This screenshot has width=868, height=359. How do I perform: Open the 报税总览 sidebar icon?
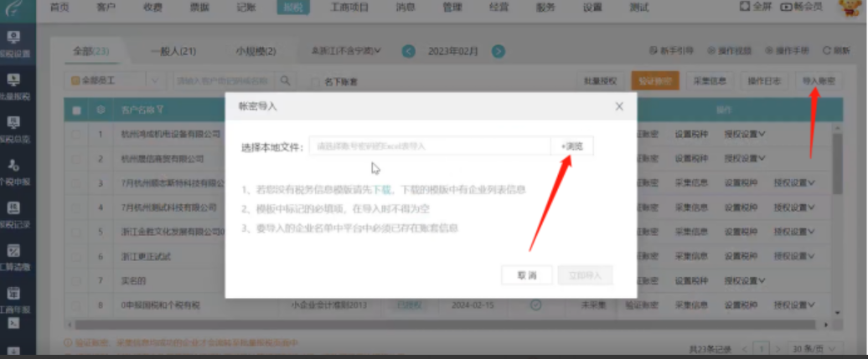click(14, 128)
